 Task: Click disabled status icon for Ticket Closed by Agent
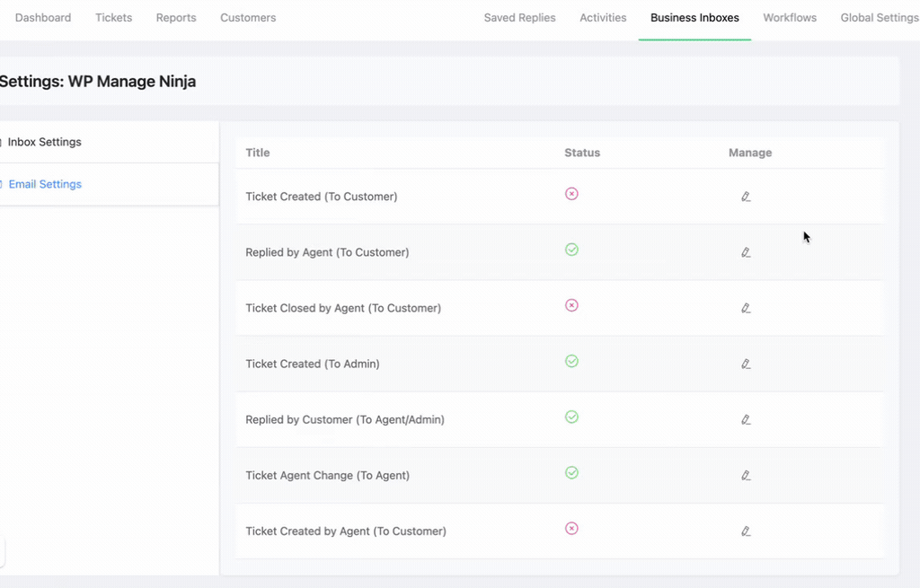(571, 305)
